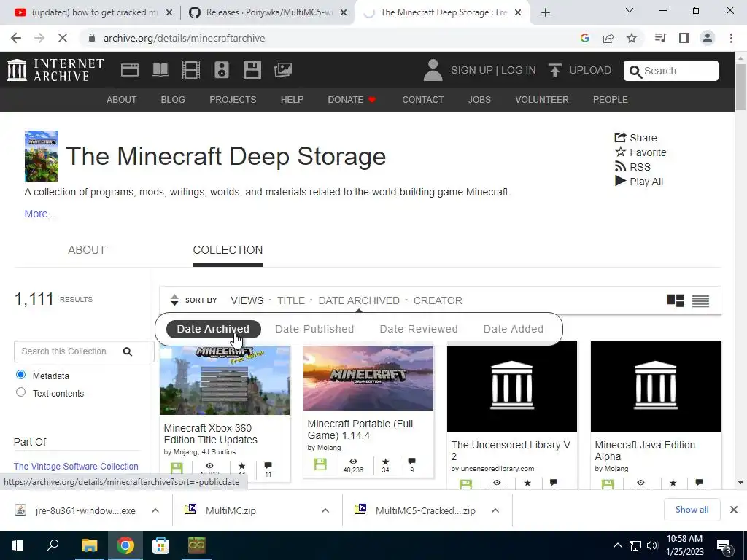Open taskbar search
The width and height of the screenshot is (747, 560).
(53, 545)
